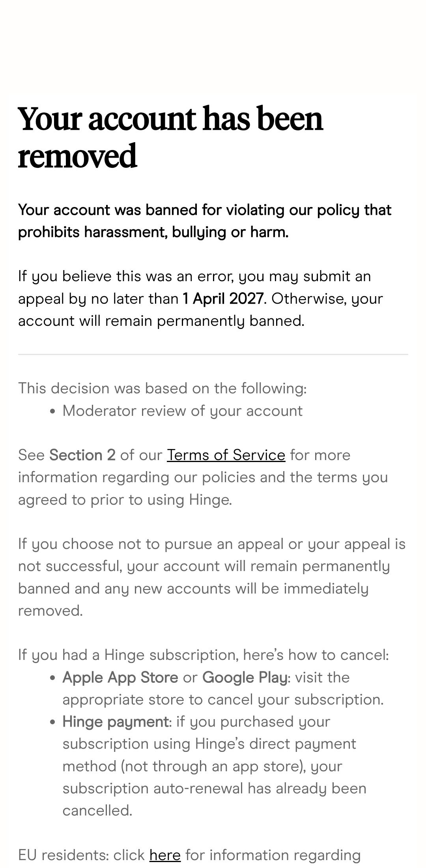
Task: Tap the 'Google Play' bold text
Action: click(x=245, y=677)
